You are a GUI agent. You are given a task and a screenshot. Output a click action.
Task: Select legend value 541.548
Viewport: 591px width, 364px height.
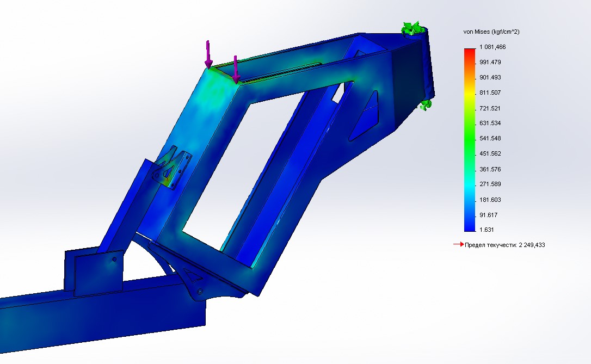[490, 138]
